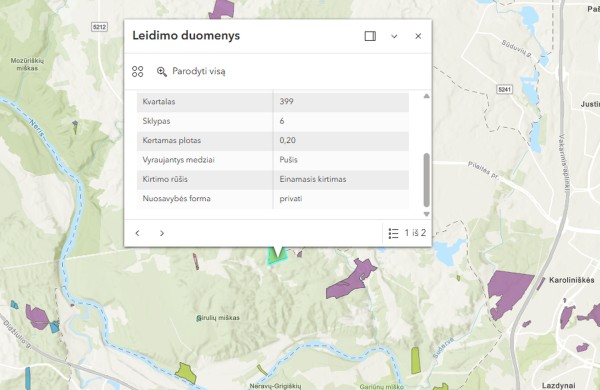This screenshot has height=390, width=600.
Task: Click the zoom magnifier icon
Action: pyautogui.click(x=161, y=72)
